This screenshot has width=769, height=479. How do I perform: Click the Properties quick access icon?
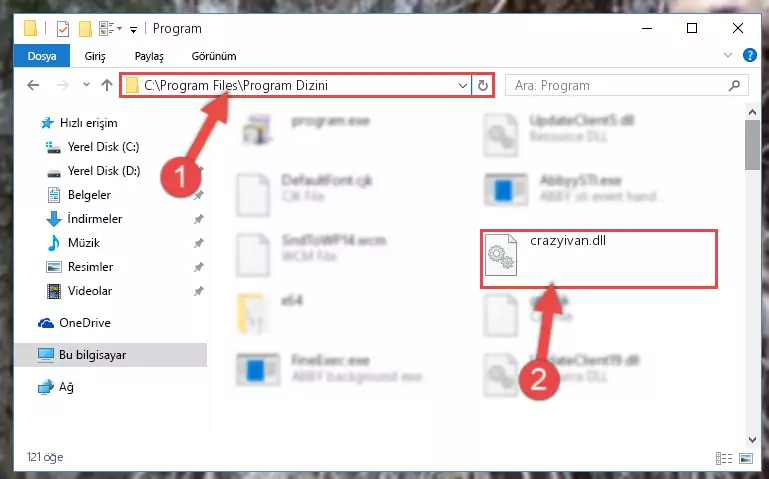63,29
